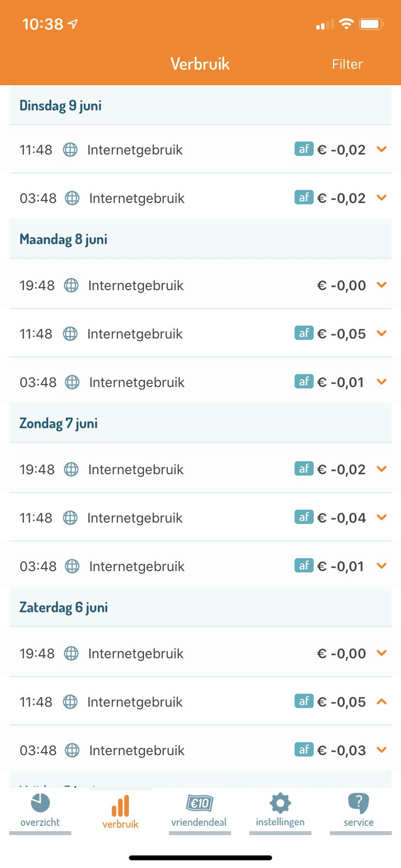The image size is (401, 868).
Task: Collapse the Zaterdag 6 juni 11:48 entry
Action: pyautogui.click(x=381, y=702)
